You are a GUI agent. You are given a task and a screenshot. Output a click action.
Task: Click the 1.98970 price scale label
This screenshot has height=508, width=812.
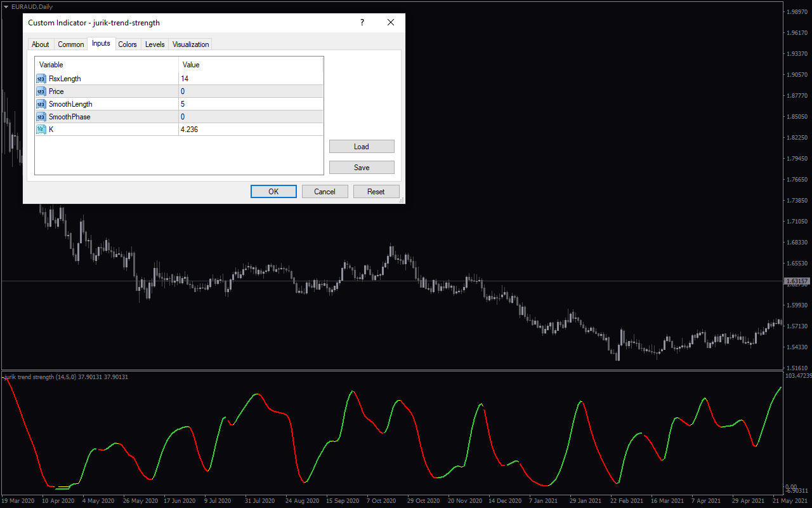797,11
